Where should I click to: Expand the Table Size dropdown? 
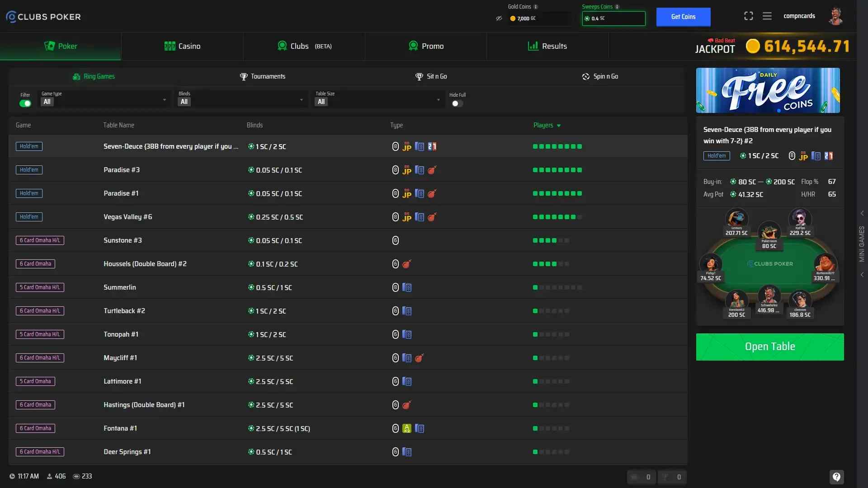pos(378,99)
